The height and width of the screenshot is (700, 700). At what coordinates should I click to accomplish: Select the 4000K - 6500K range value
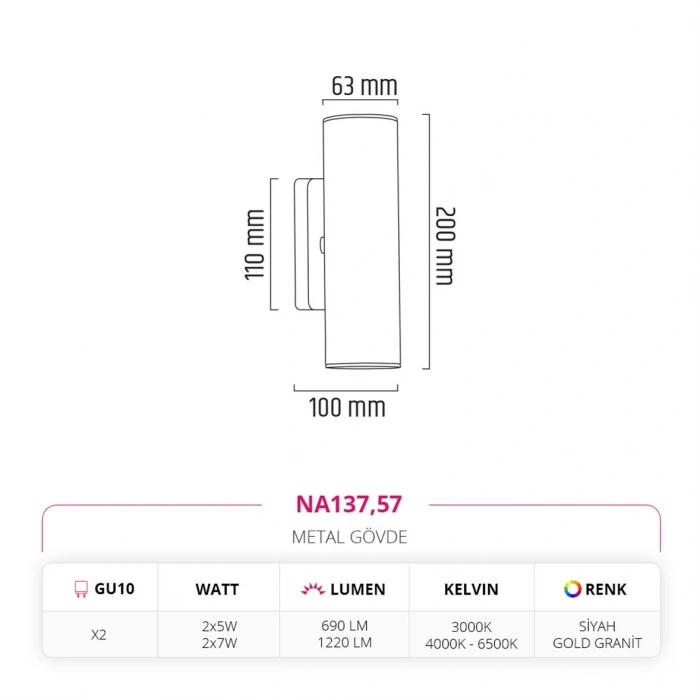tap(471, 643)
